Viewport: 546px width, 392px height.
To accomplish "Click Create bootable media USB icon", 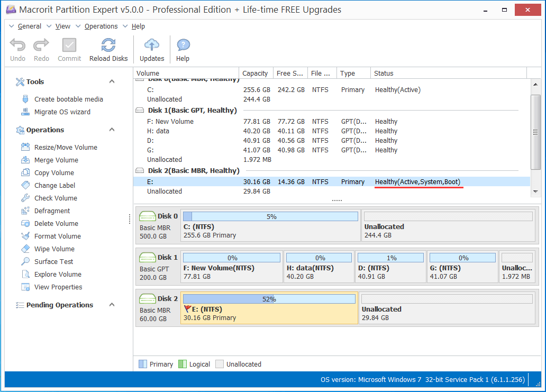I will pos(25,99).
